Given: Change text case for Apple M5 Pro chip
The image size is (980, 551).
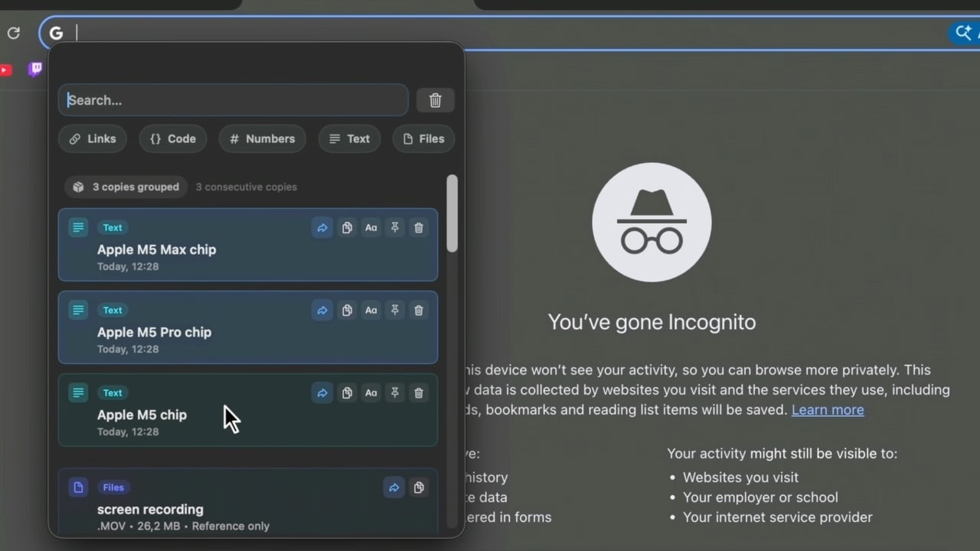Looking at the screenshot, I should click(371, 311).
